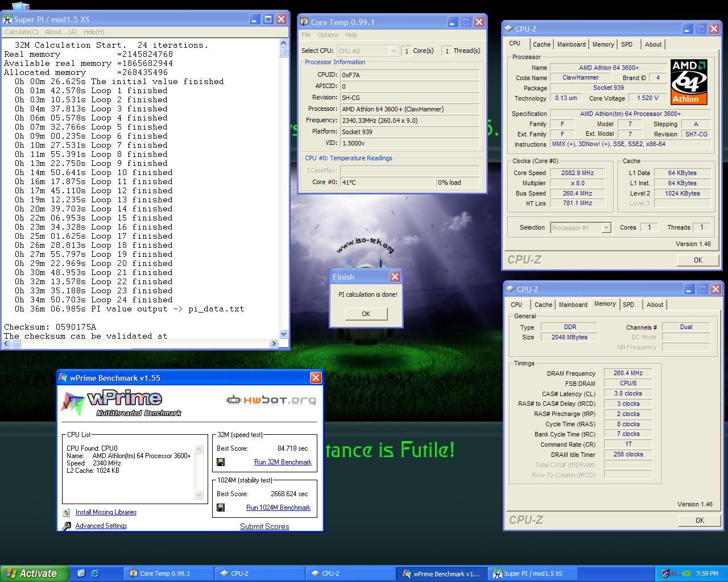728x582 pixels.
Task: Click the Core Temp title bar icon
Action: (304, 22)
